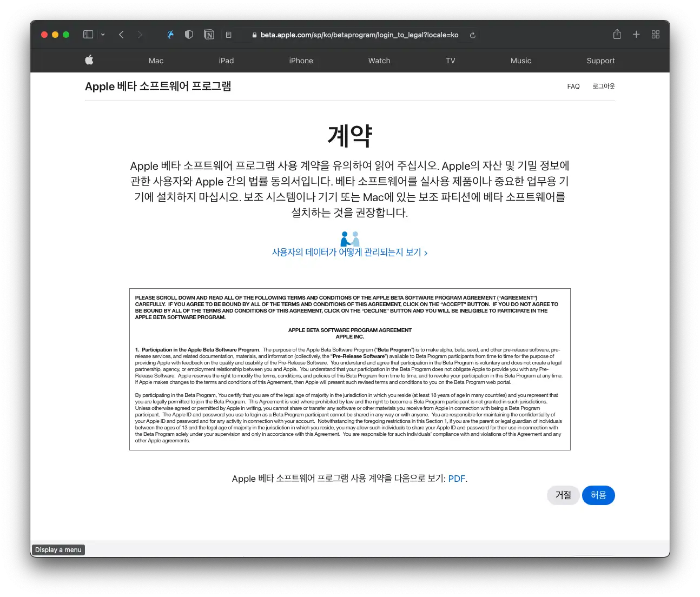Screen dimensions: 700x597
Task: Click the 계약 page heading
Action: pos(350,136)
